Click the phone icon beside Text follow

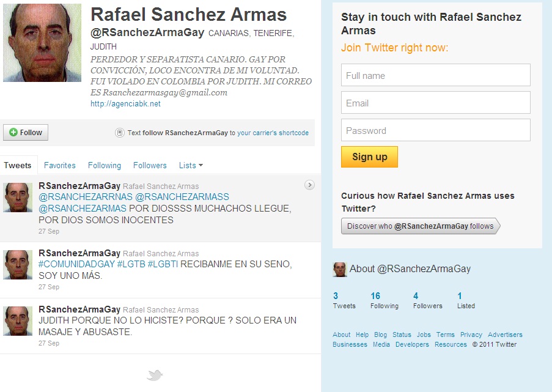[x=120, y=133]
